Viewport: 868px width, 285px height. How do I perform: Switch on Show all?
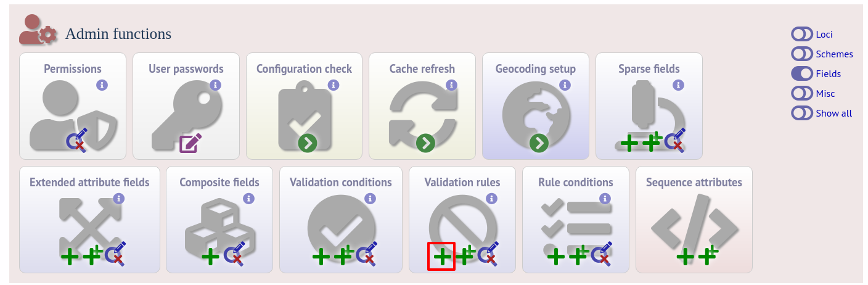tap(802, 113)
